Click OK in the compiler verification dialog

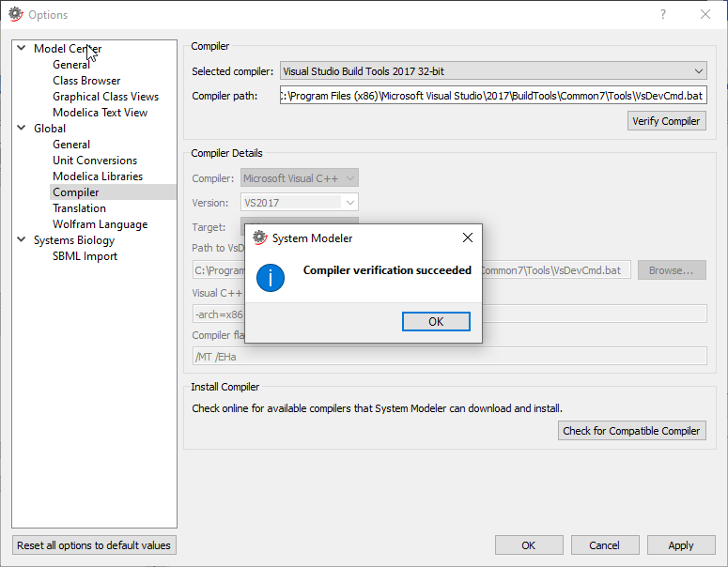pos(436,321)
